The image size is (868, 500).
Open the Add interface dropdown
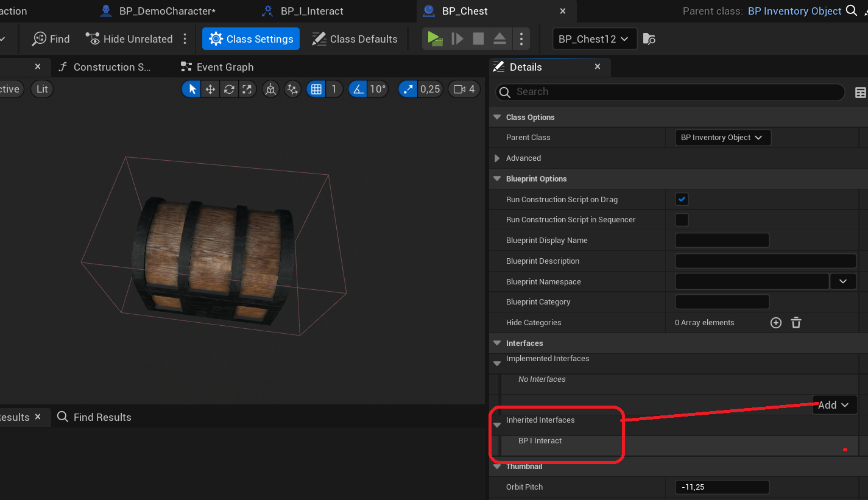click(834, 405)
